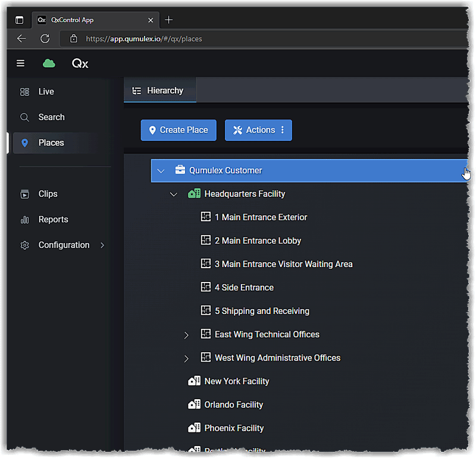
Task: Click floor plan icon for 2 Main Entrance Lobby
Action: (x=206, y=240)
